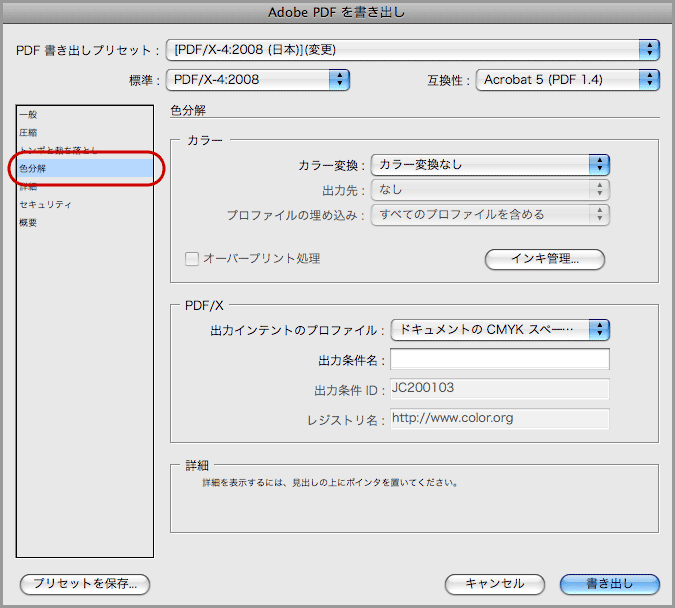Expand the 標準 PDF/X-4:2008 dropdown
Viewport: 675px width, 608px height.
coord(257,79)
